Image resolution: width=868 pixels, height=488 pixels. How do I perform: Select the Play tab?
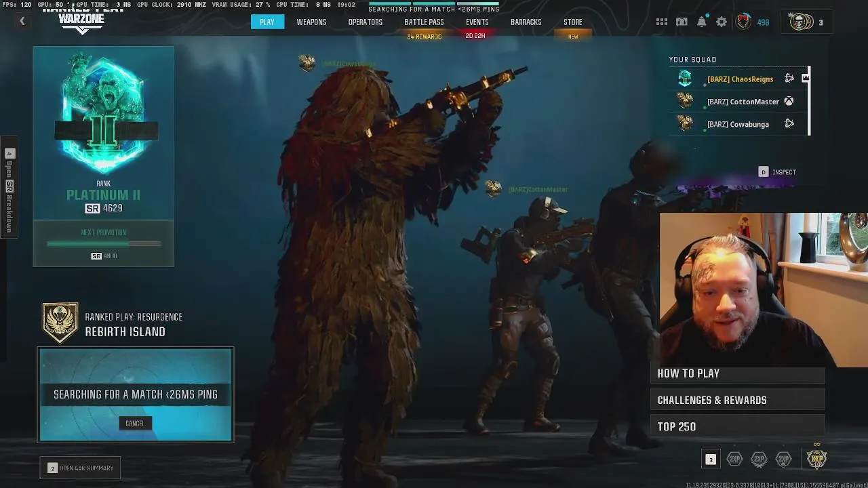click(x=267, y=22)
